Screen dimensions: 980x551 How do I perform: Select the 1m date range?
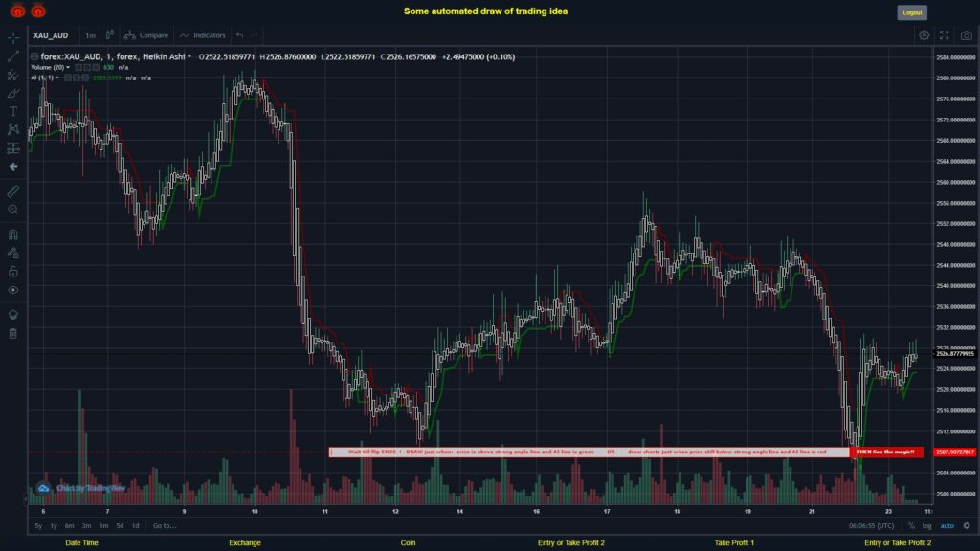click(x=103, y=526)
